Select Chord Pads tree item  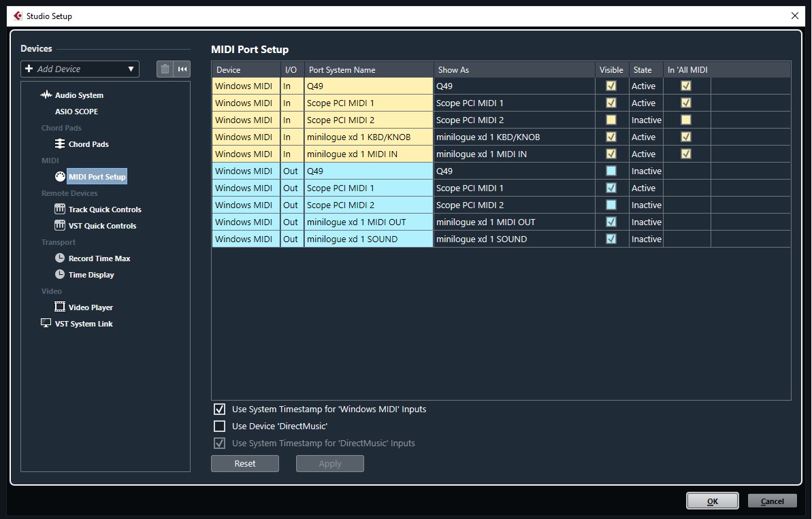point(88,144)
